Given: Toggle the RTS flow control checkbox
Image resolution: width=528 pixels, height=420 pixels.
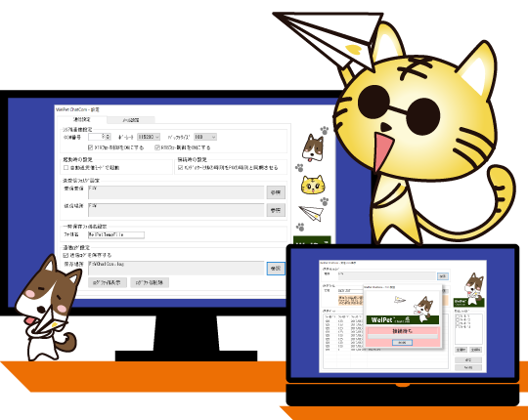Looking at the screenshot, I should [x=156, y=147].
